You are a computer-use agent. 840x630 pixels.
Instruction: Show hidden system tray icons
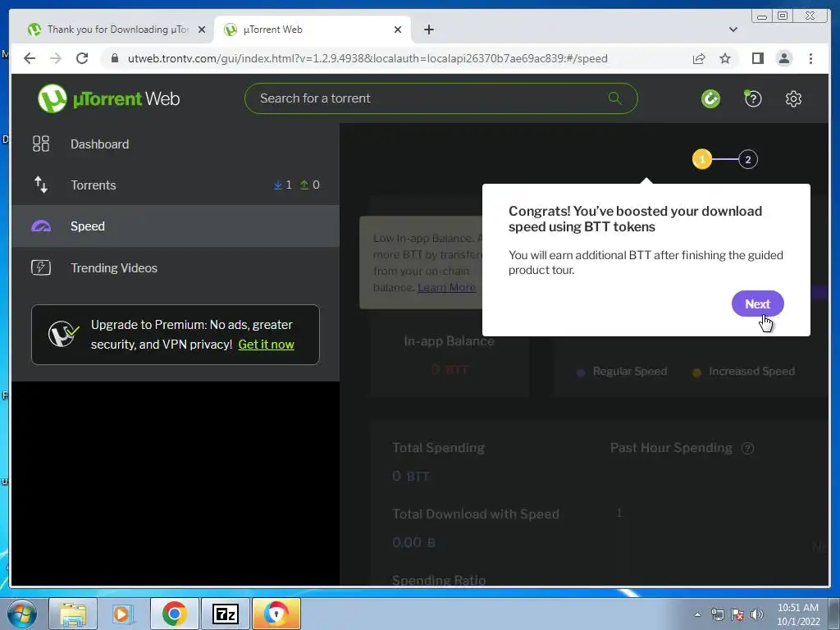tap(697, 614)
